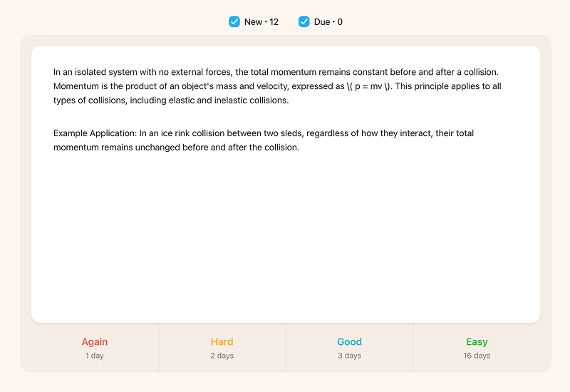The height and width of the screenshot is (392, 570).
Task: Click the "16 days" interval under Easy
Action: click(477, 356)
